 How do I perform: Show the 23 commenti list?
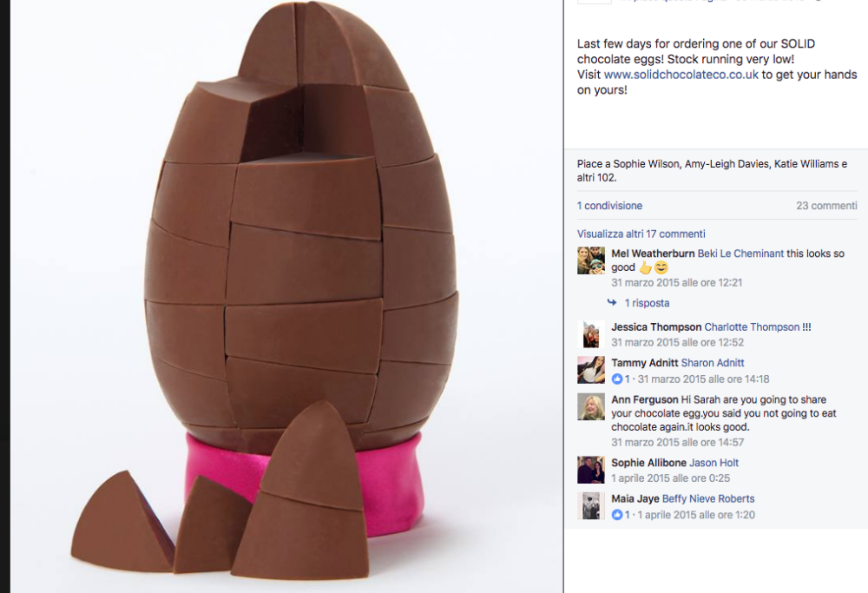[x=825, y=205]
